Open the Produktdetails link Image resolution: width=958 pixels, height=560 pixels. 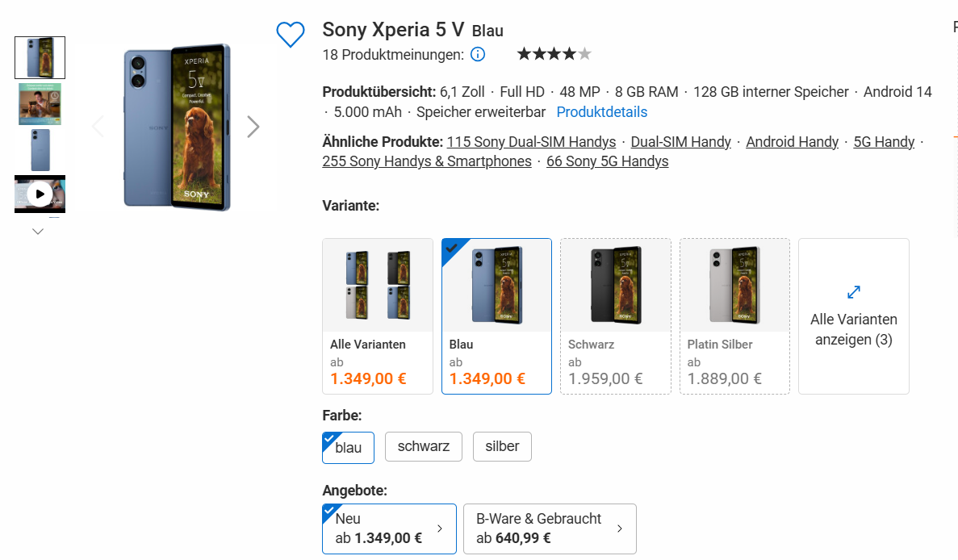(601, 112)
